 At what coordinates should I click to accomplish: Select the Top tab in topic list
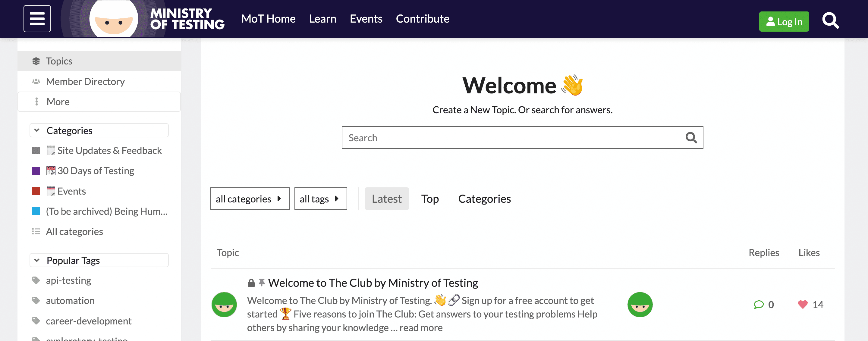coord(431,198)
